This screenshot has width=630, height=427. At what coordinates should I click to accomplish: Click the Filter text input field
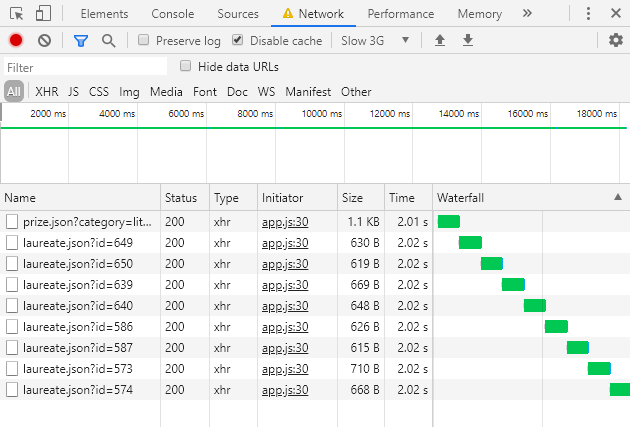(85, 67)
